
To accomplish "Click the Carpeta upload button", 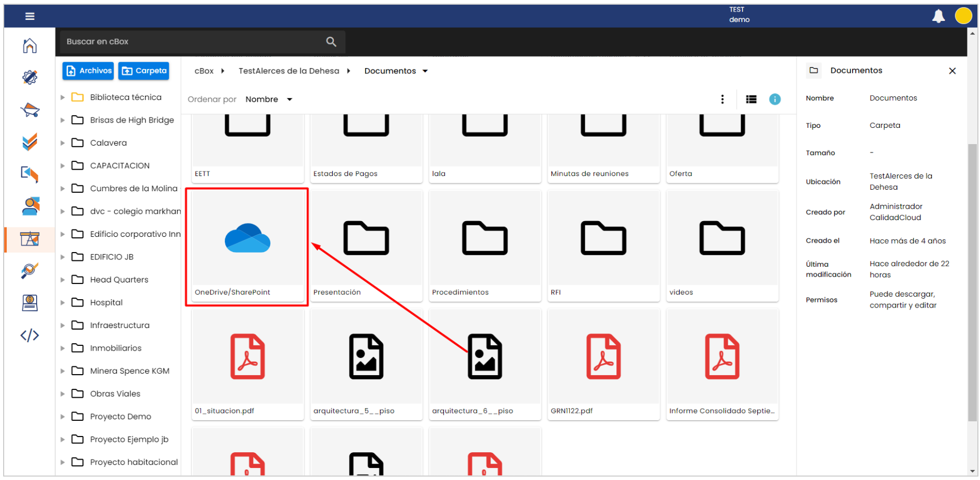I will pyautogui.click(x=144, y=71).
